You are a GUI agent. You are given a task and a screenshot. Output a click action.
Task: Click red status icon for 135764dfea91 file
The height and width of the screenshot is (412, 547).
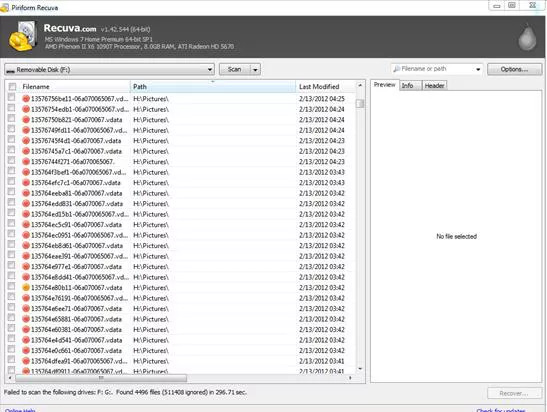point(26,361)
